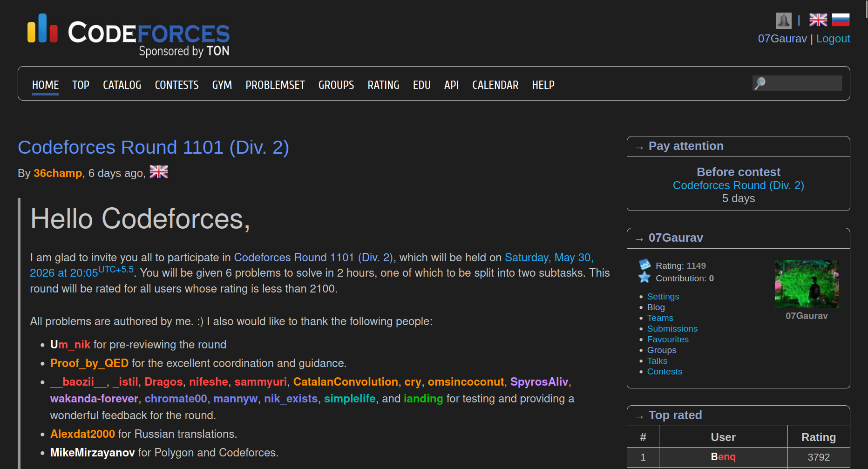Open the PROBLEMSET menu item
The height and width of the screenshot is (469, 868).
click(275, 85)
